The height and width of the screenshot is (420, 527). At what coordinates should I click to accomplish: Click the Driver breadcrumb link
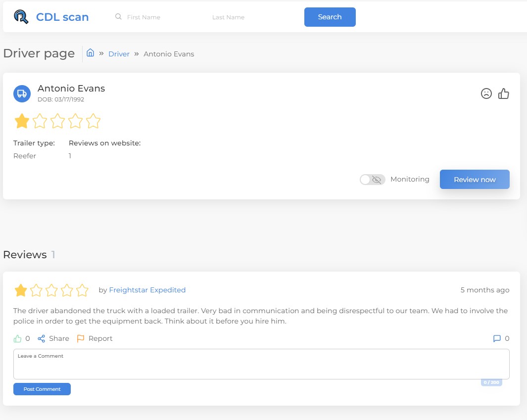[119, 54]
